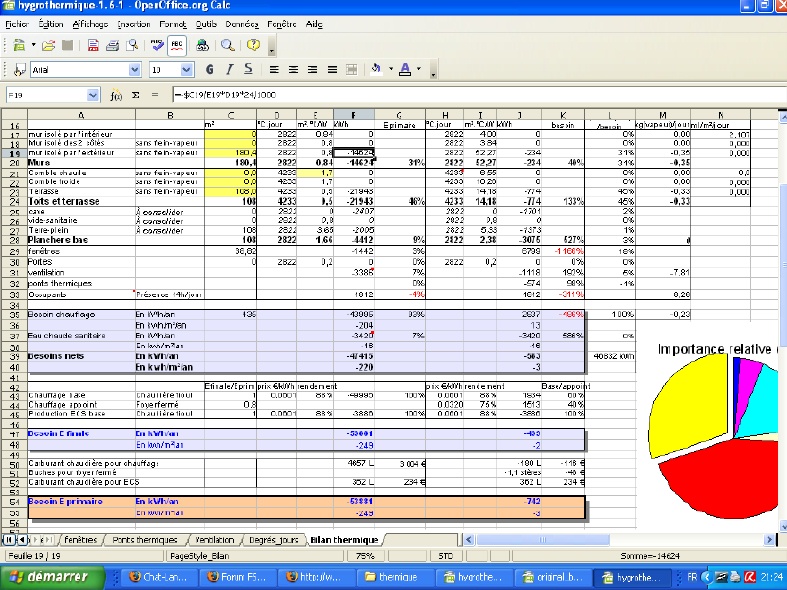This screenshot has width=787, height=590.
Task: Click the Zoom magnifier icon
Action: (x=227, y=46)
